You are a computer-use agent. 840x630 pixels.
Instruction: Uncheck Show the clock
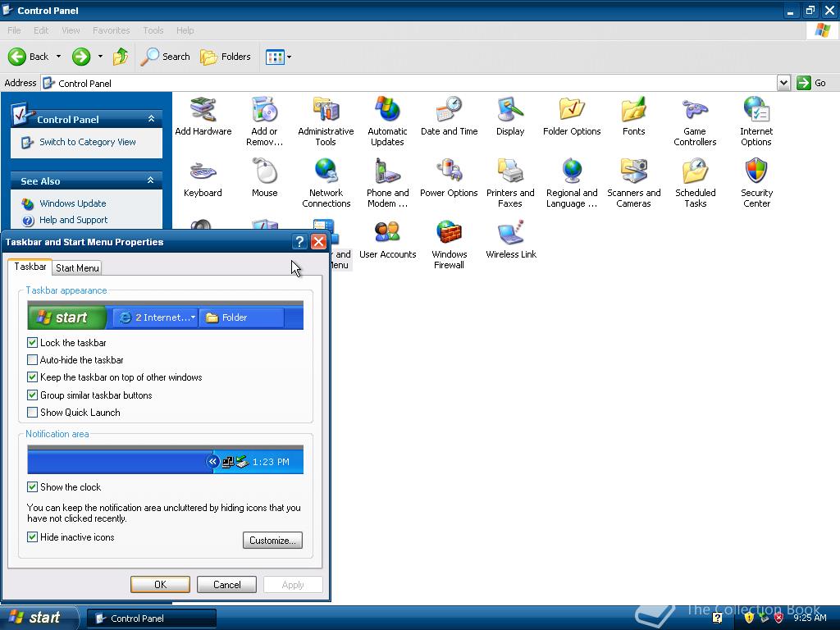(x=32, y=487)
